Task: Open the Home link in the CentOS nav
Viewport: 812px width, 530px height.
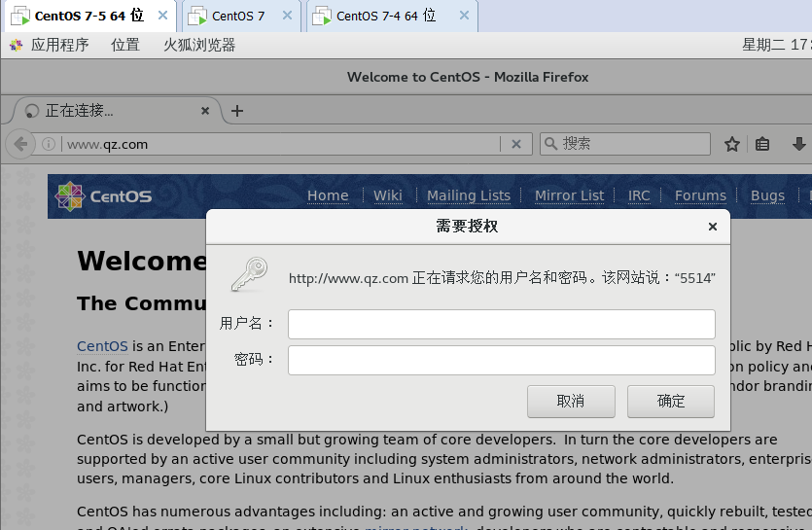Action: coord(328,195)
